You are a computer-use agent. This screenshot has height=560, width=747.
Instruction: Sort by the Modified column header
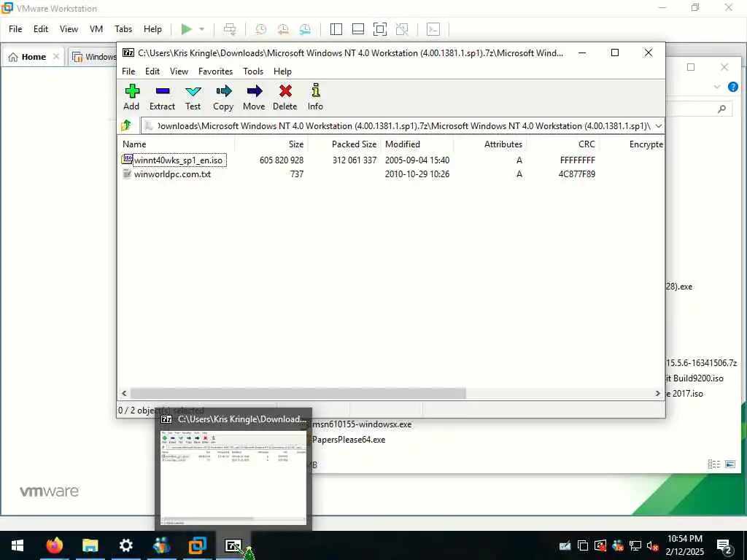[x=417, y=144]
